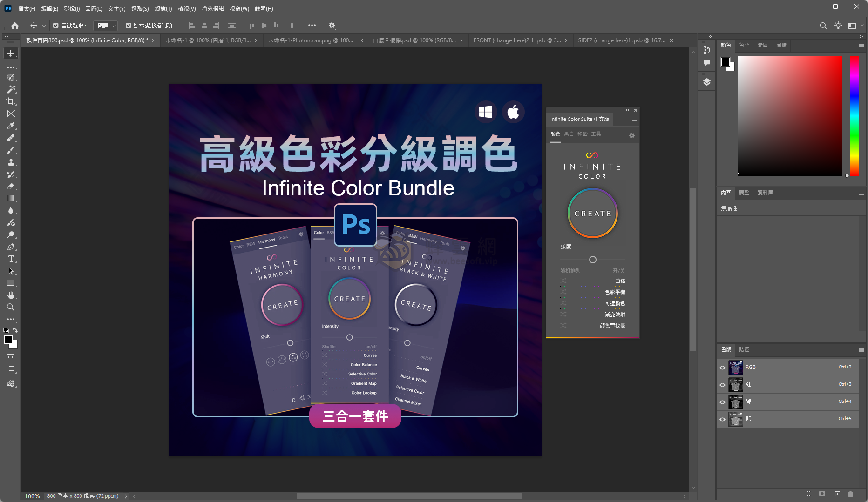Hide the 藍 channel
This screenshot has height=502, width=868.
(722, 419)
